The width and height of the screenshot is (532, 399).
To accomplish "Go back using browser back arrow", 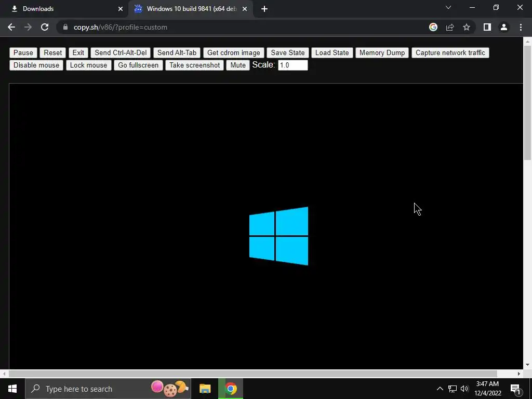I will point(11,27).
